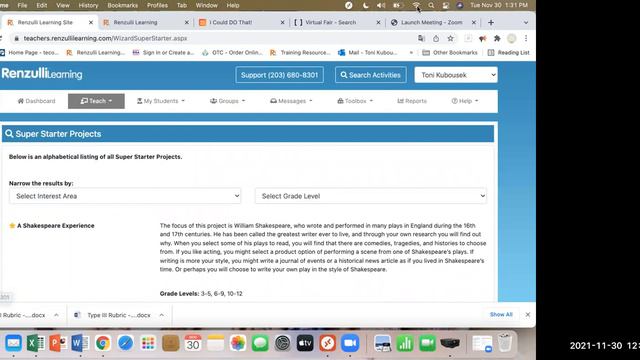Switch to the Virtual Fair - Search tab
Viewport: 640px width, 360px height.
point(336,22)
